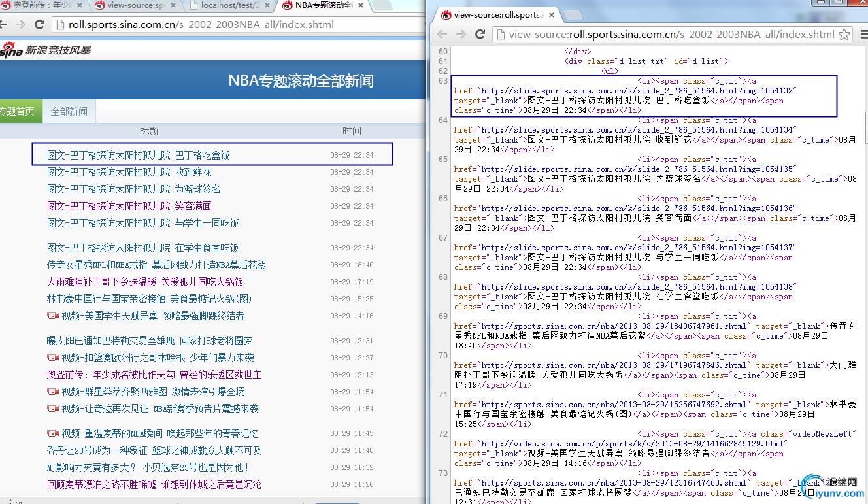Open article 奥登前传：年少成名被比作天勾
This screenshot has height=504, width=868.
coord(154,375)
